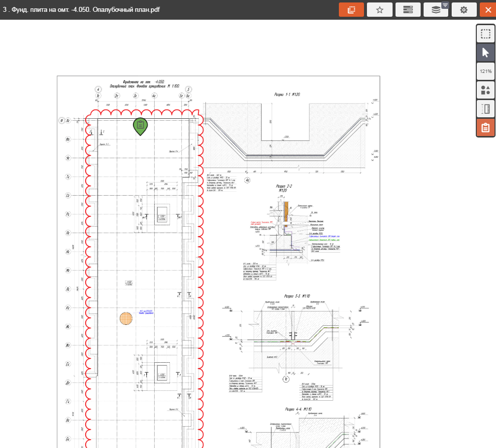The height and width of the screenshot is (448, 496).
Task: Open the green clipboard pin marker on plan
Action: click(140, 126)
